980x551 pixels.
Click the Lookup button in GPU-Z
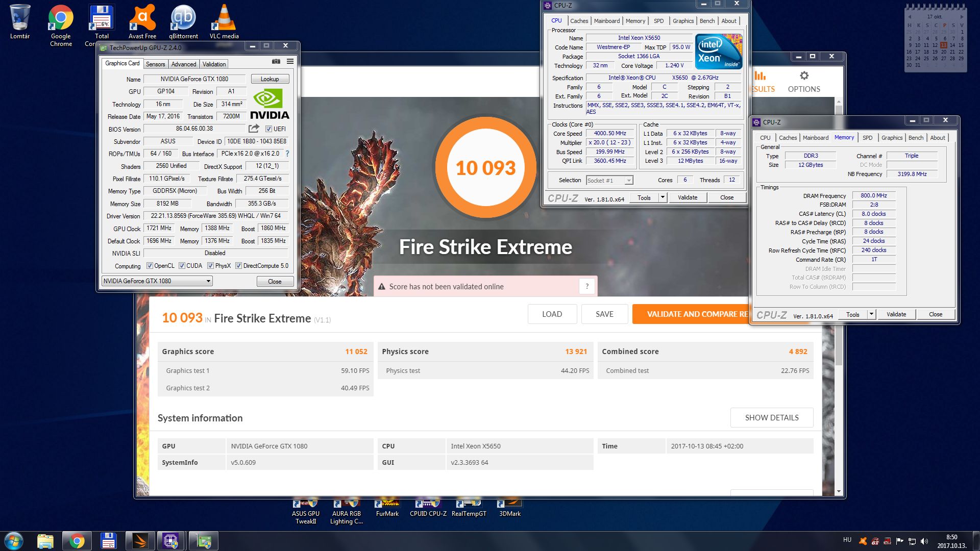269,79
